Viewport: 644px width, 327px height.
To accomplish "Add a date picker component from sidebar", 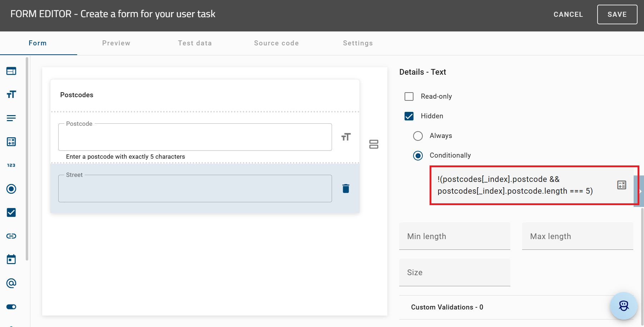I will click(11, 259).
